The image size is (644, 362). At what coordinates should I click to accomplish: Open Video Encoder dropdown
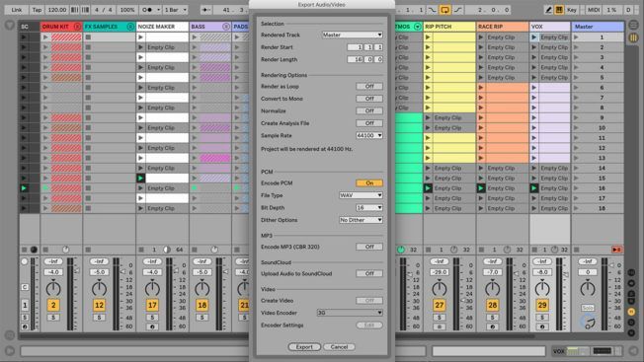350,313
